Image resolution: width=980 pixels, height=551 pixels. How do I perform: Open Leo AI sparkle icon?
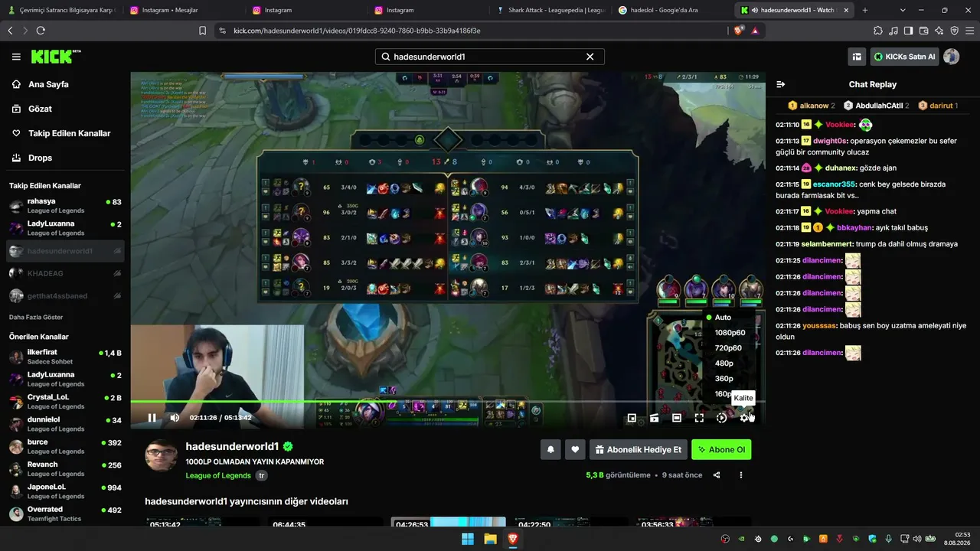[x=939, y=31]
